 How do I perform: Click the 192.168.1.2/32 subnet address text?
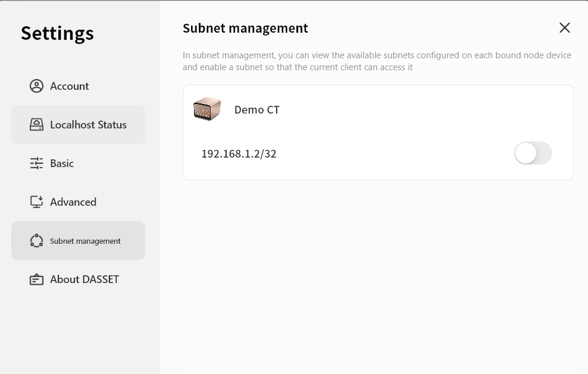[239, 154]
